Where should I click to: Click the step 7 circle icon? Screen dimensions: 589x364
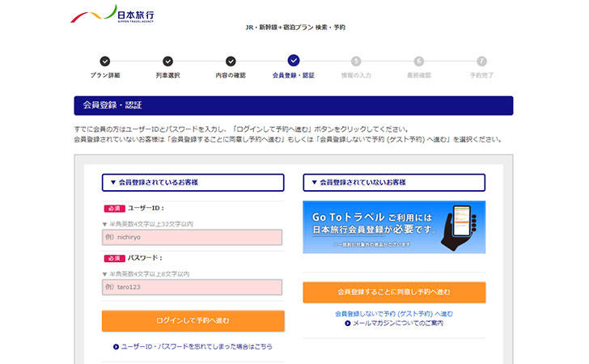click(x=482, y=61)
